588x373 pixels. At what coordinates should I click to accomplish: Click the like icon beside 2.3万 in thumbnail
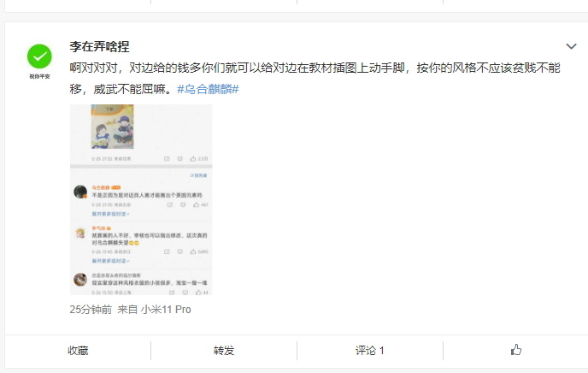(x=193, y=159)
